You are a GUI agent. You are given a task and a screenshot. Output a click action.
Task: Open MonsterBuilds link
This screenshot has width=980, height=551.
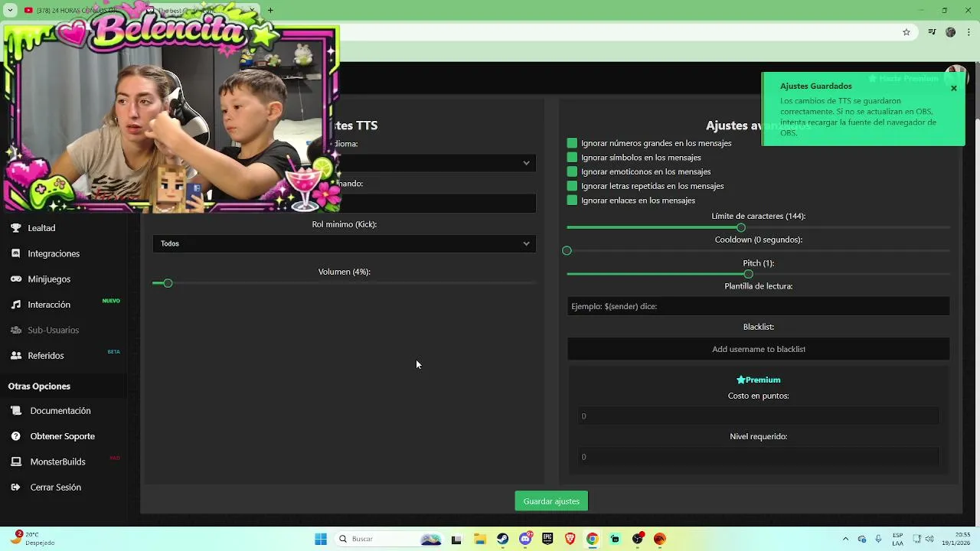[58, 461]
